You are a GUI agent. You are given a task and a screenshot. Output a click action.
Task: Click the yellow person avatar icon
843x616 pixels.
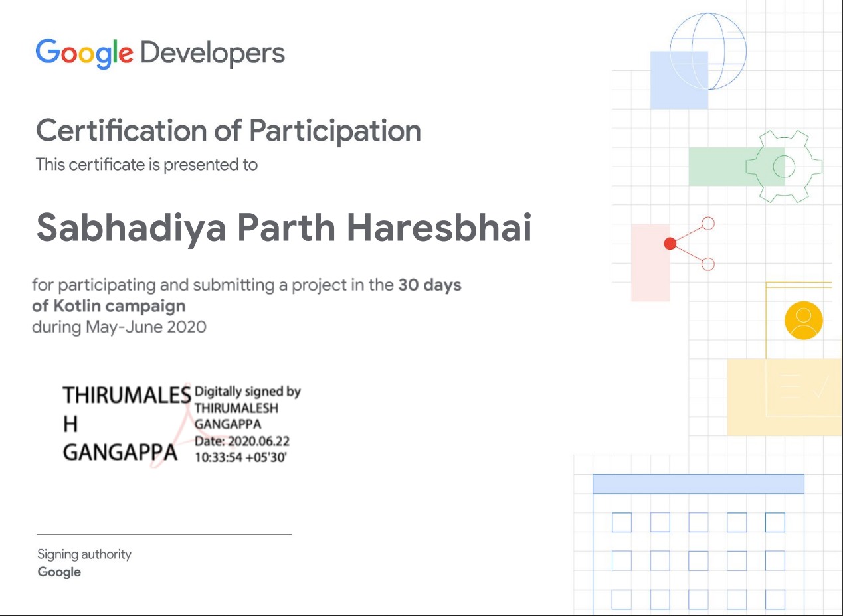coord(803,320)
